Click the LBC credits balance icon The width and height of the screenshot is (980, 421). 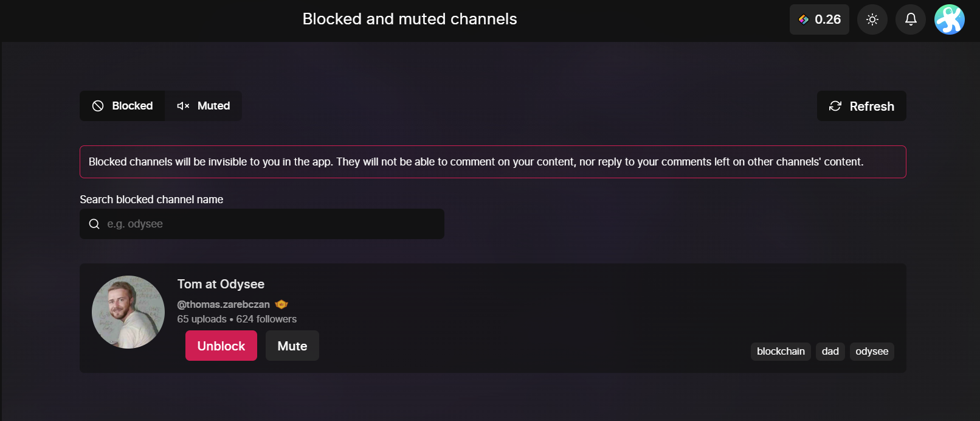[x=804, y=19]
